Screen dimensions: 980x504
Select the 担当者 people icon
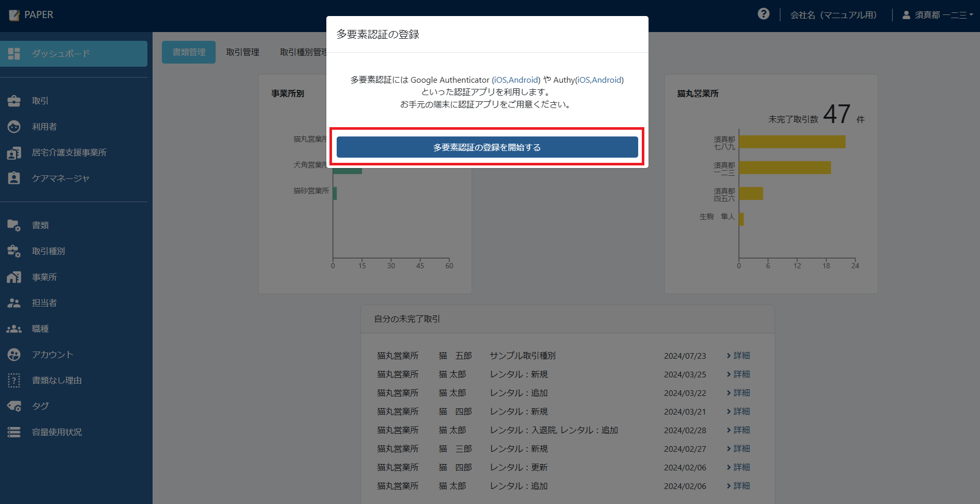(14, 302)
